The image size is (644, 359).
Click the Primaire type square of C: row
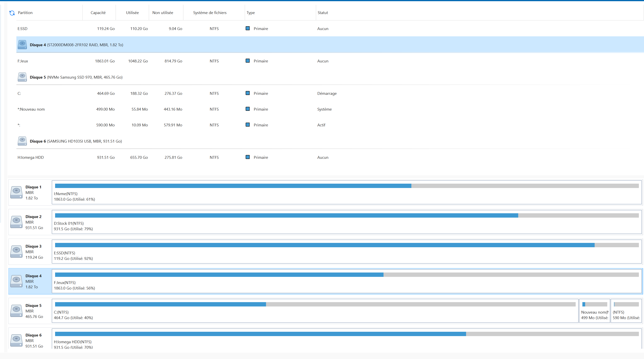247,93
